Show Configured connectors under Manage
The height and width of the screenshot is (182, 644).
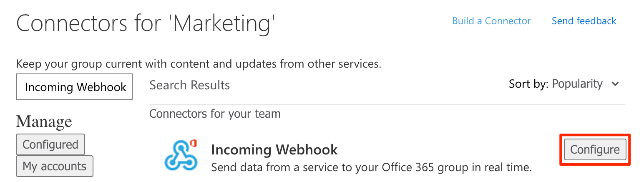[50, 144]
